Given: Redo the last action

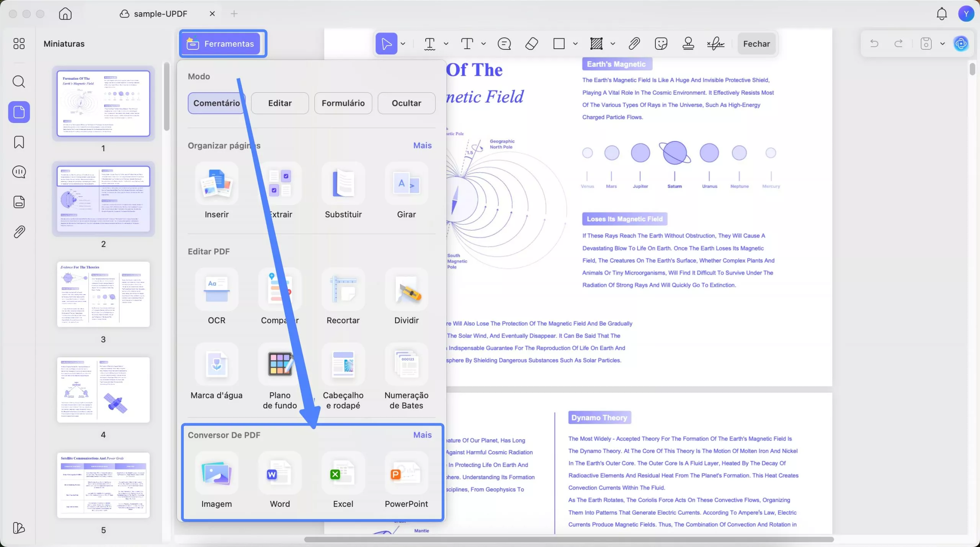Looking at the screenshot, I should 898,44.
